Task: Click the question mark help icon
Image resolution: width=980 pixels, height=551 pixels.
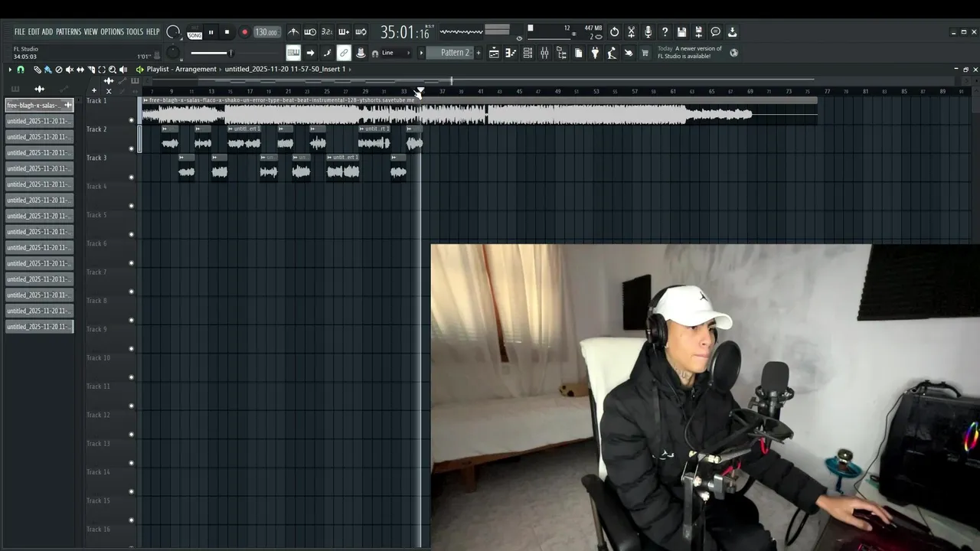Action: point(665,32)
